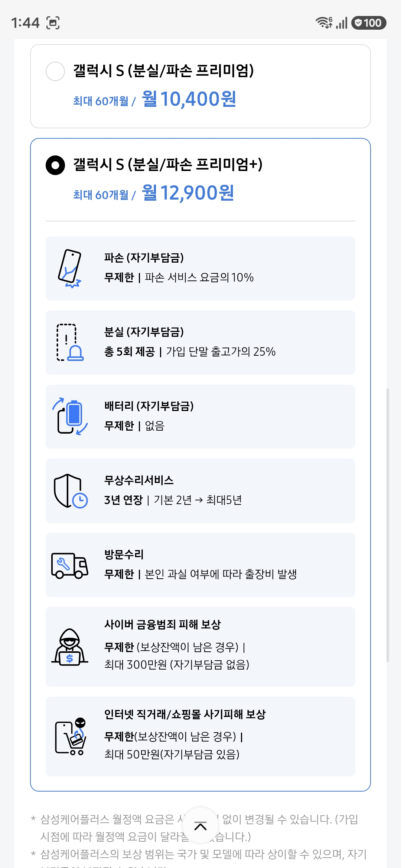This screenshot has height=868, width=401.
Task: Open the 파손 (자기부담금) benefit card
Action: [x=200, y=268]
